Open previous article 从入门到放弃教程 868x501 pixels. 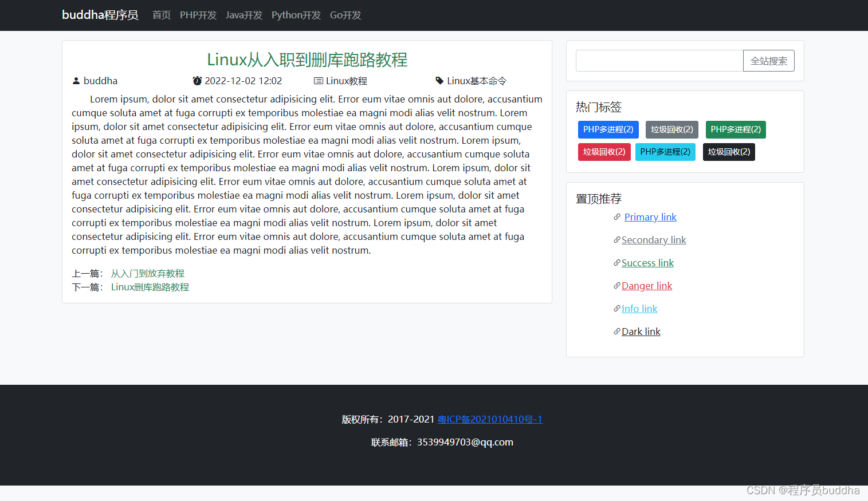[148, 273]
